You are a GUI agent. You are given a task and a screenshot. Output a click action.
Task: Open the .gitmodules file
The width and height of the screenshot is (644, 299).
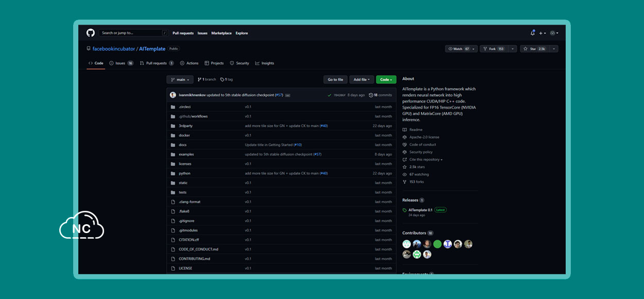188,230
